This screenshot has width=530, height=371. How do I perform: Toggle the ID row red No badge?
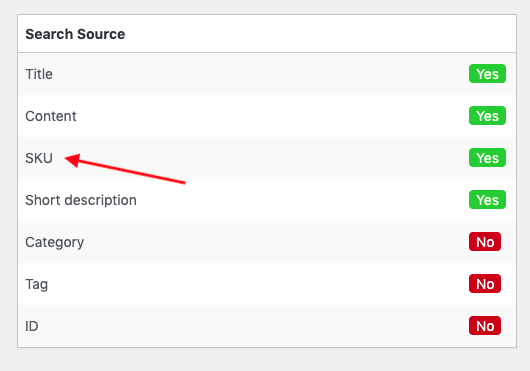[x=485, y=326]
